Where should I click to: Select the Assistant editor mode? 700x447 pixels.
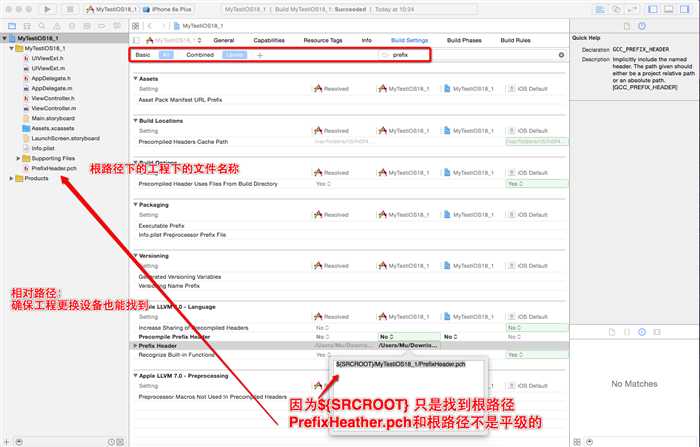tap(616, 9)
